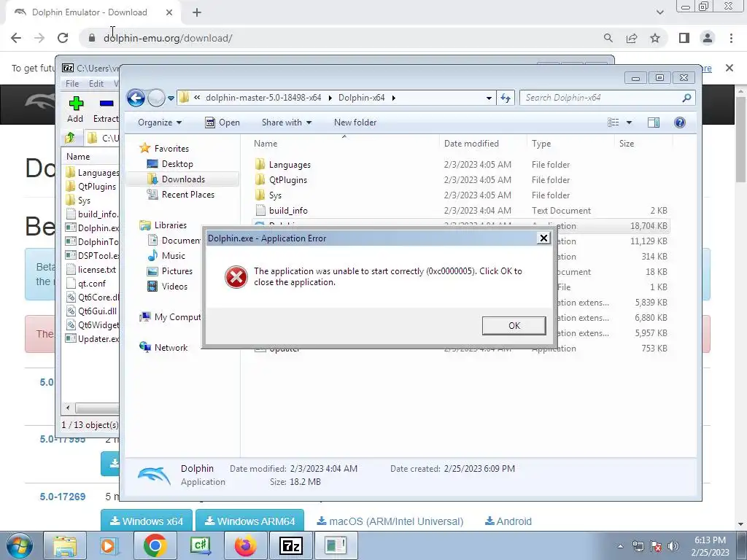Image resolution: width=747 pixels, height=560 pixels.
Task: Select Network in navigation pane
Action: 171,348
